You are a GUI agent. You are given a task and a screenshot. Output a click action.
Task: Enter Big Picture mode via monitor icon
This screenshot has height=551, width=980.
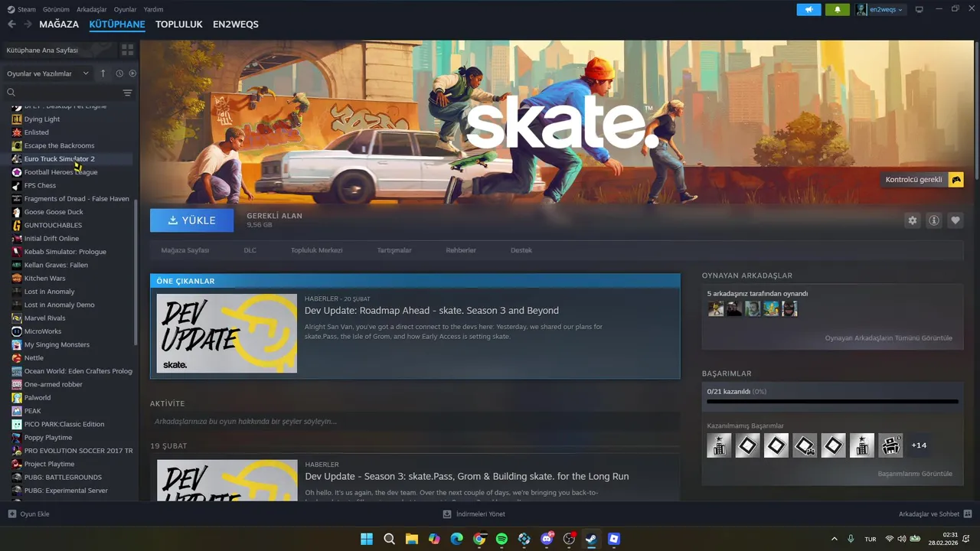(920, 9)
